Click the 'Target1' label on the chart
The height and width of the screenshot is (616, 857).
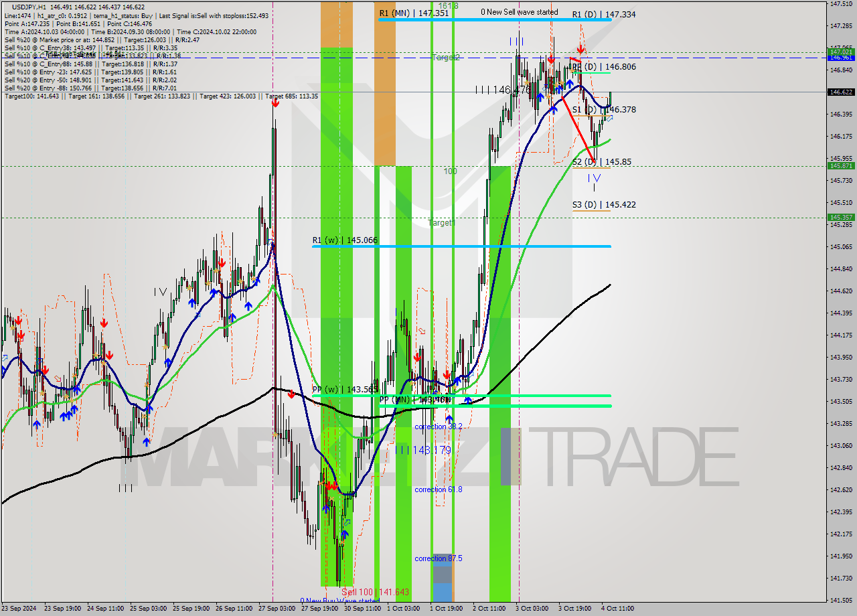pyautogui.click(x=442, y=223)
